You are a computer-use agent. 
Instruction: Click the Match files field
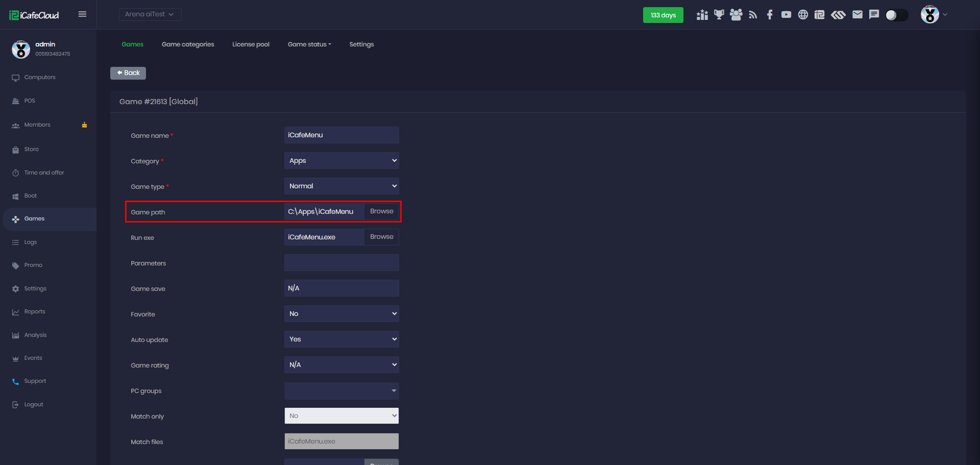coord(341,442)
